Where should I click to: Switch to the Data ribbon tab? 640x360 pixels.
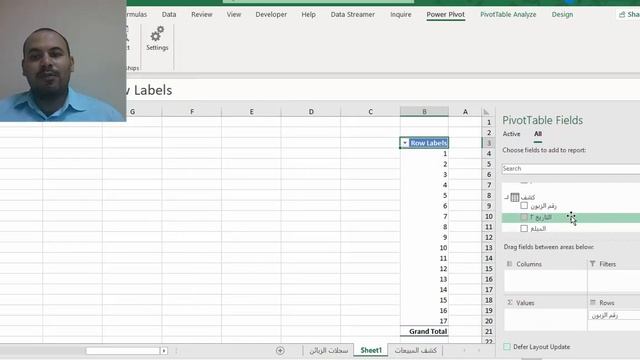pos(169,14)
